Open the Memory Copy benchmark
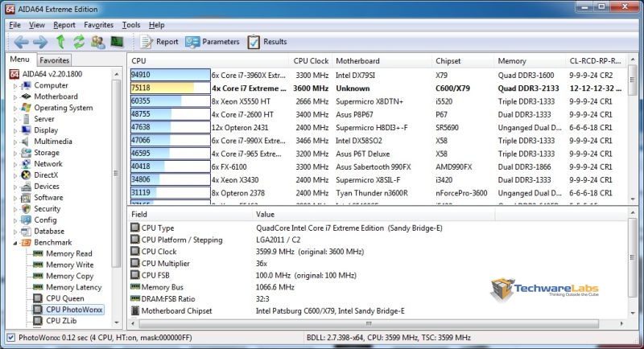The height and width of the screenshot is (349, 644). (69, 276)
